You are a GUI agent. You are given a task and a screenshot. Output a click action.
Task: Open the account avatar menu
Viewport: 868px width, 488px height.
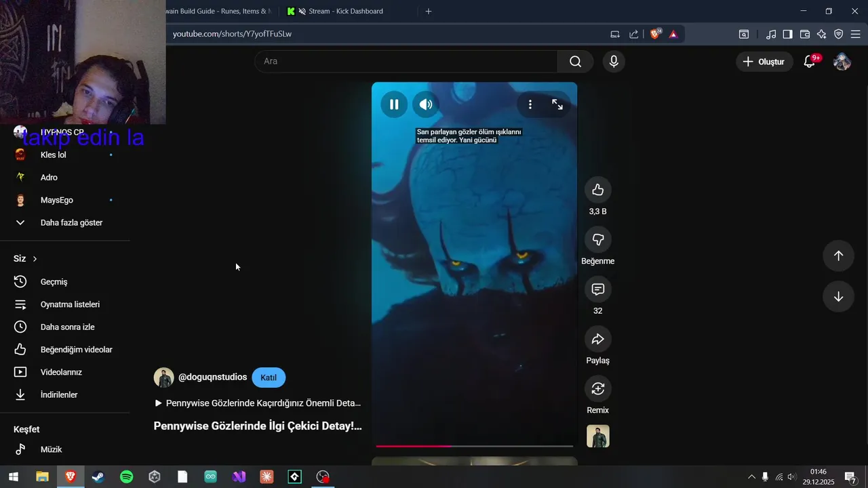coord(842,62)
